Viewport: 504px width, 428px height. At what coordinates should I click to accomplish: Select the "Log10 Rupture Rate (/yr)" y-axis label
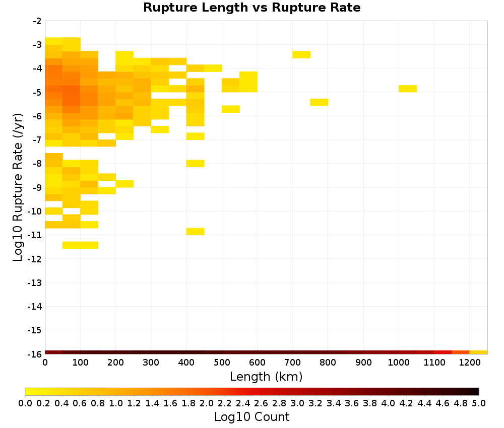tap(18, 187)
